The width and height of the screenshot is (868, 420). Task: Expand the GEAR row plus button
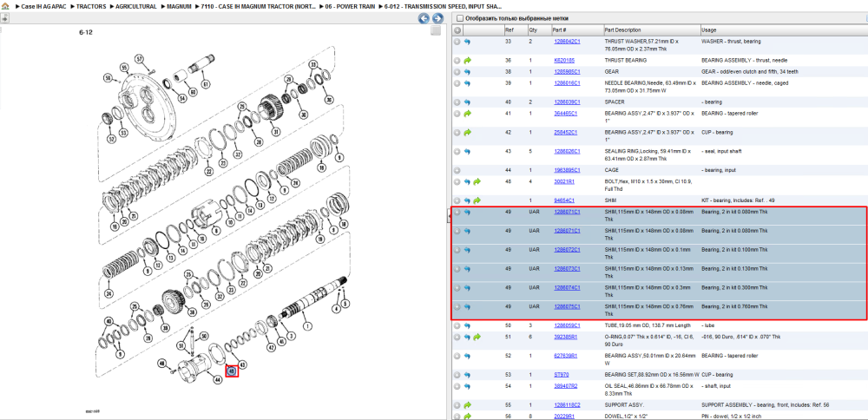[457, 72]
